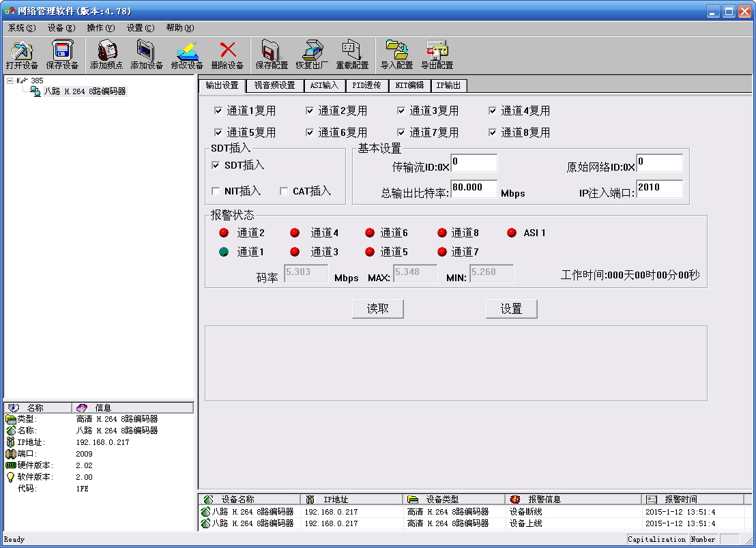Click the 读取 button

pos(378,308)
